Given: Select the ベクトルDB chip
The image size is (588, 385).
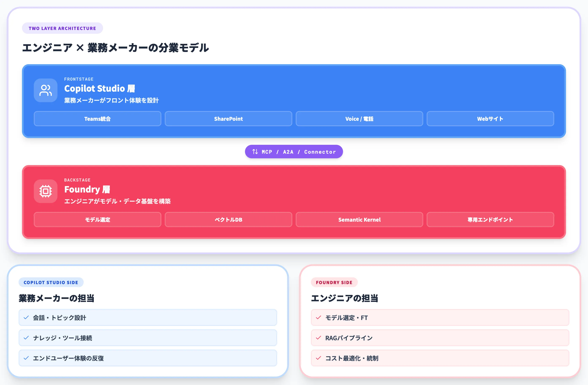Looking at the screenshot, I should pos(228,220).
